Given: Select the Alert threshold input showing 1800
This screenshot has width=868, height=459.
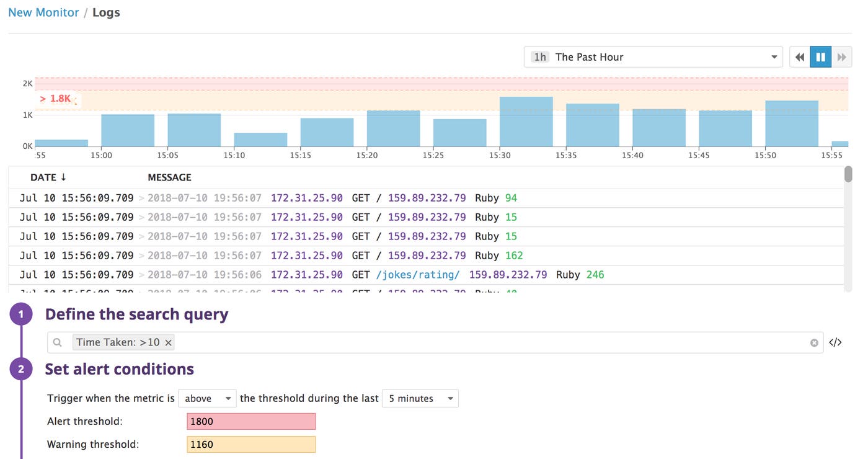Looking at the screenshot, I should pyautogui.click(x=251, y=421).
